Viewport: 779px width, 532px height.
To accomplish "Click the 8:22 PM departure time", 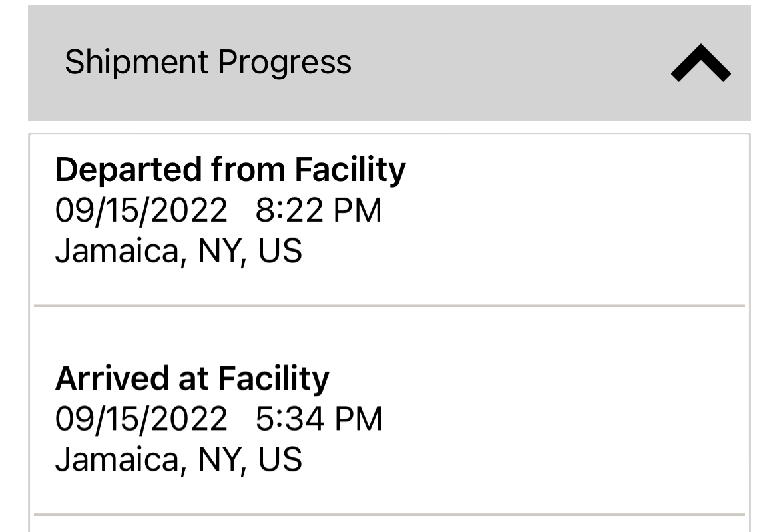I will pyautogui.click(x=318, y=211).
